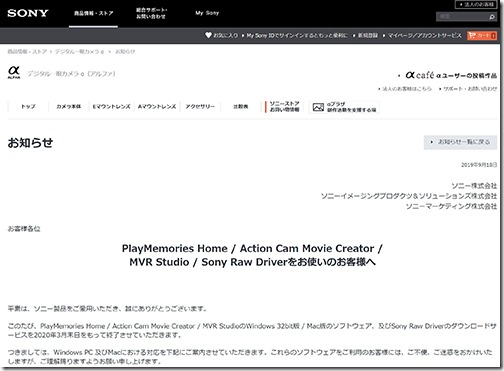Click the α ALPHA logo icon
This screenshot has width=504, height=371.
(x=14, y=72)
